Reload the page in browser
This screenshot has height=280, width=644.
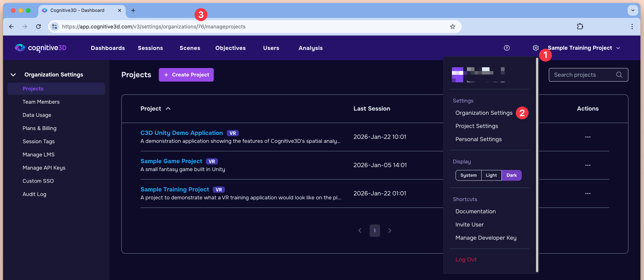point(38,27)
